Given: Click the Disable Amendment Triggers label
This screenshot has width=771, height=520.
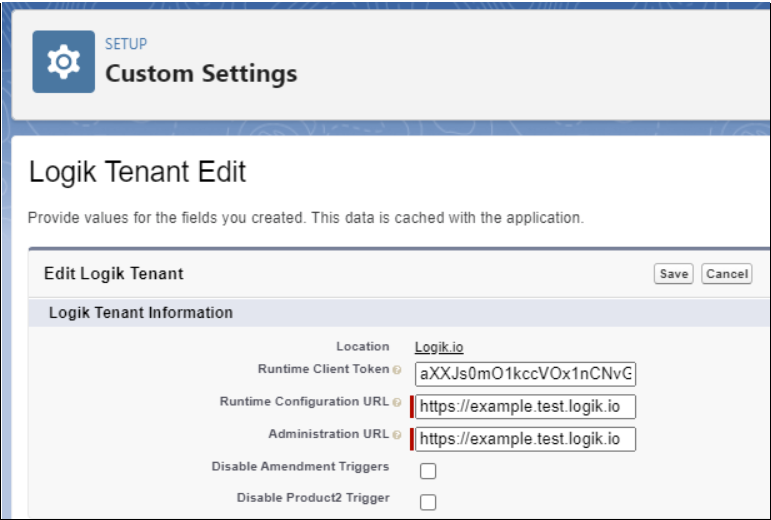Looking at the screenshot, I should coord(300,466).
